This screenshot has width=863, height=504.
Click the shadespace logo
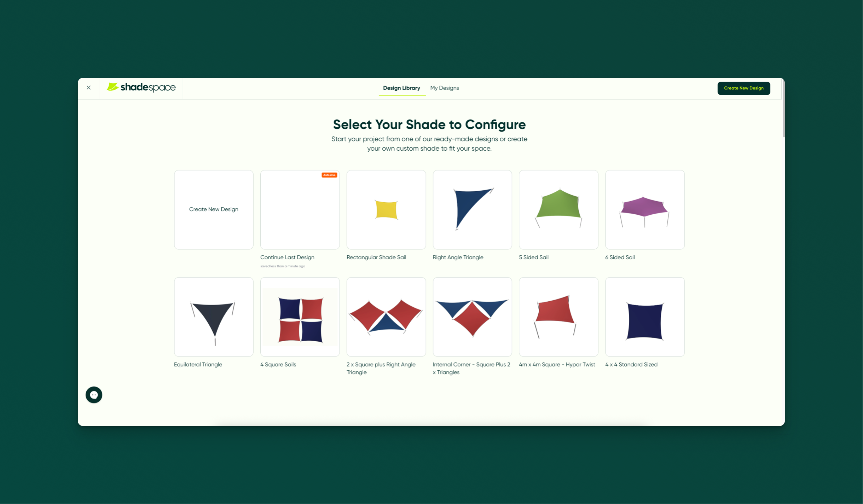[141, 87]
